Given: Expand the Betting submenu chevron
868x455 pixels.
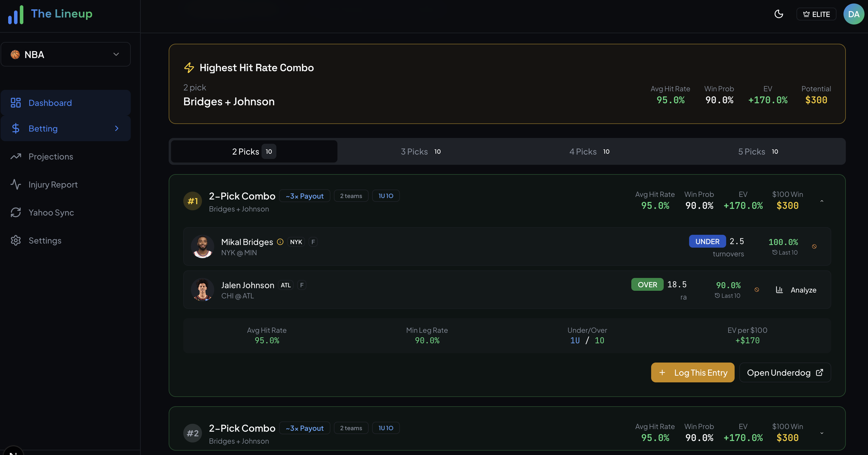Looking at the screenshot, I should click(116, 128).
